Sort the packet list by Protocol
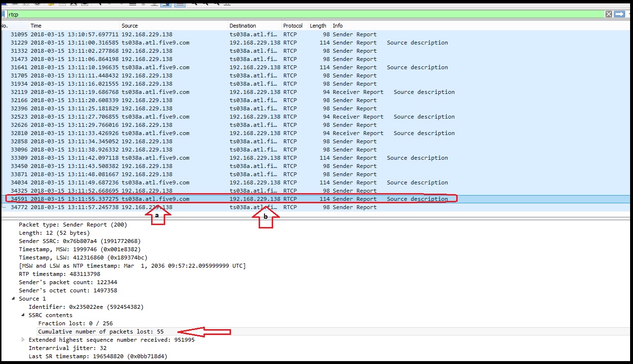This screenshot has width=633, height=364. [294, 26]
